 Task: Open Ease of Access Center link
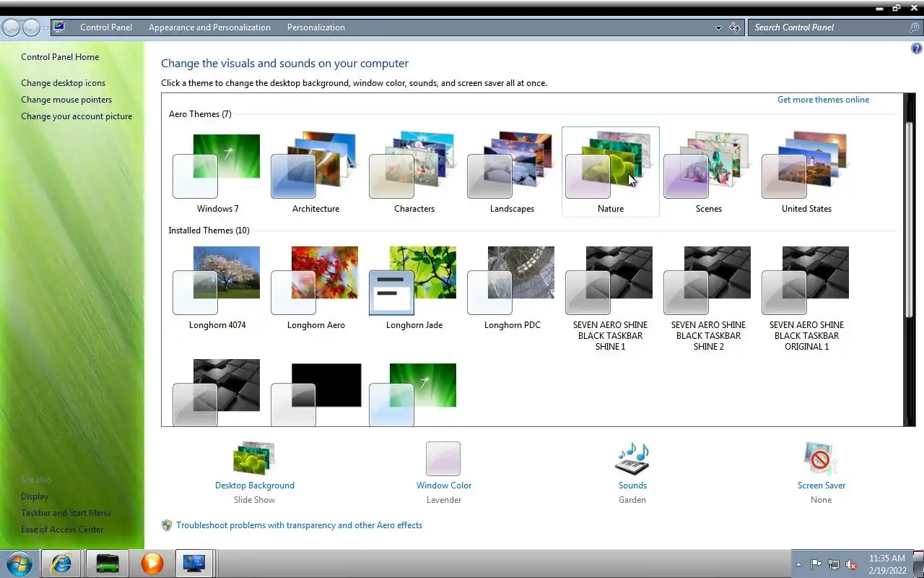62,530
